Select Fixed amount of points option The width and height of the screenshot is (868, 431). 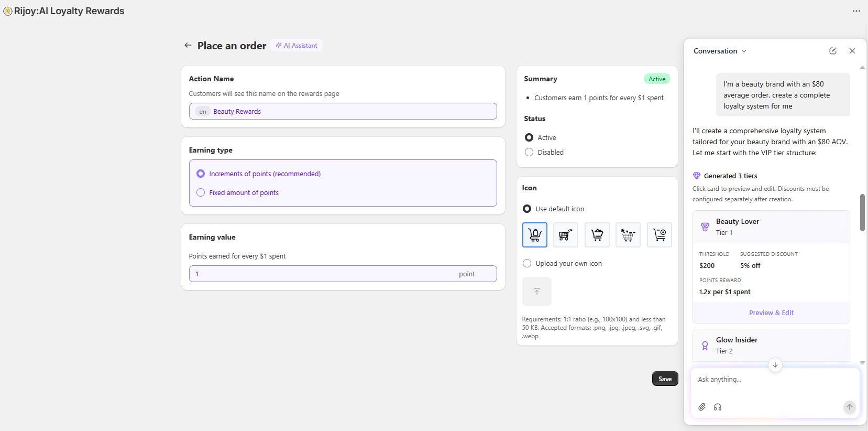(201, 192)
